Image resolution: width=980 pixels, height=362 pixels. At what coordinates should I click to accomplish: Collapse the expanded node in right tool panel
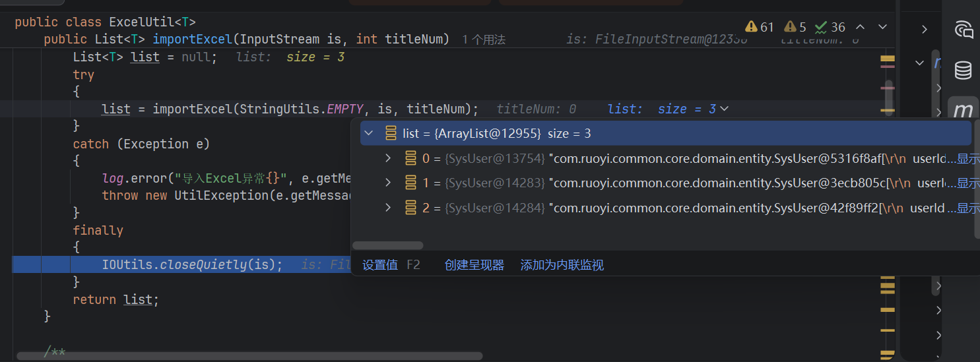click(x=919, y=63)
